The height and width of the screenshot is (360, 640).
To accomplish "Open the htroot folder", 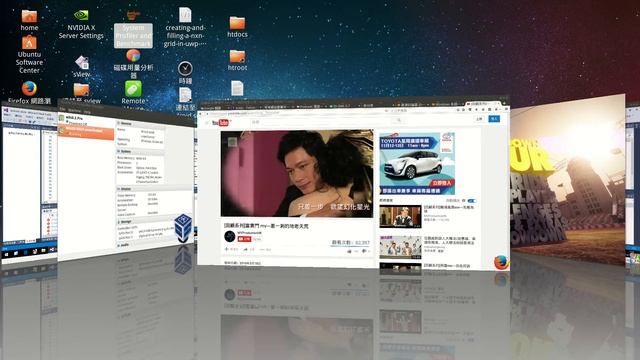I will pos(237,60).
